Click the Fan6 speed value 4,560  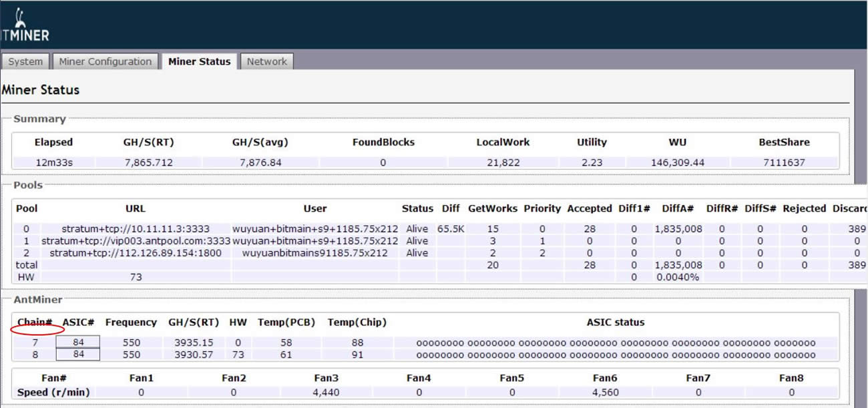pos(604,392)
